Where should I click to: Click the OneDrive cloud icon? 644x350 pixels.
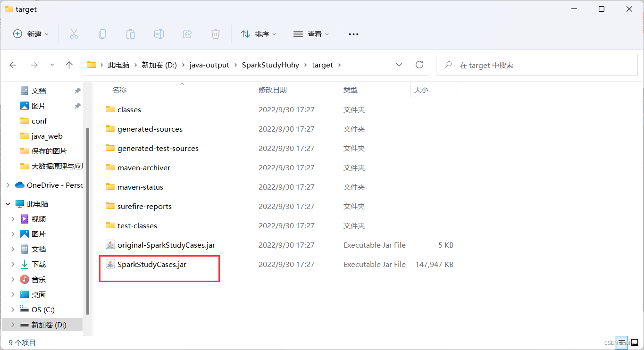coord(20,185)
